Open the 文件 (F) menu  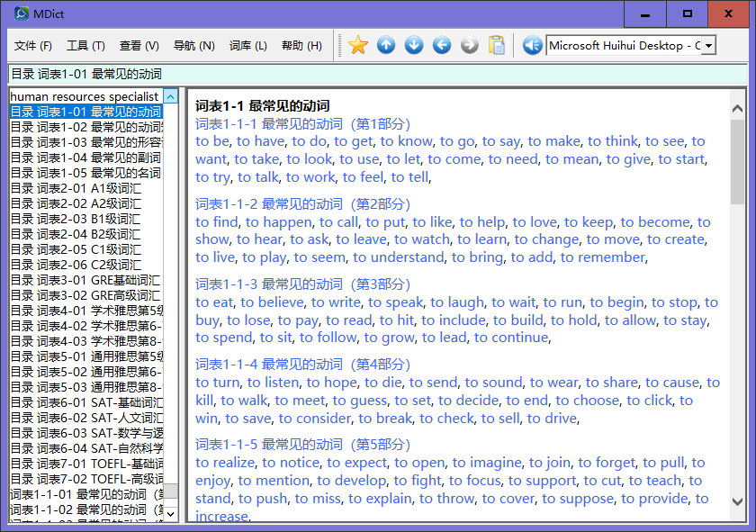[x=33, y=46]
